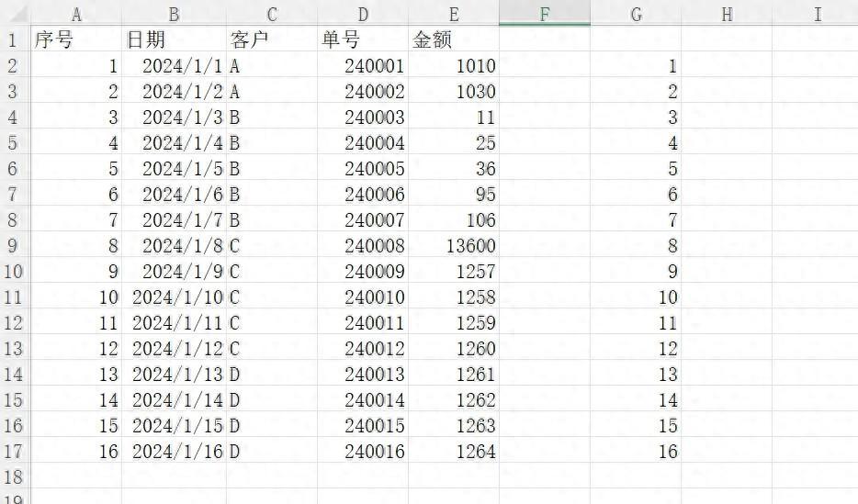The height and width of the screenshot is (504, 858).
Task: Select serial number cell 10 in column A
Action: (x=76, y=297)
